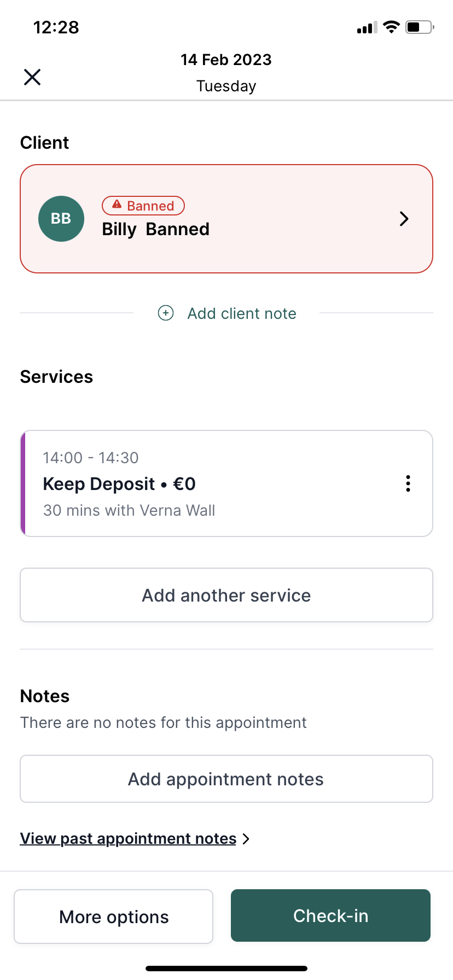Click Add another service button
Screen dimensions: 453x980
click(x=226, y=595)
